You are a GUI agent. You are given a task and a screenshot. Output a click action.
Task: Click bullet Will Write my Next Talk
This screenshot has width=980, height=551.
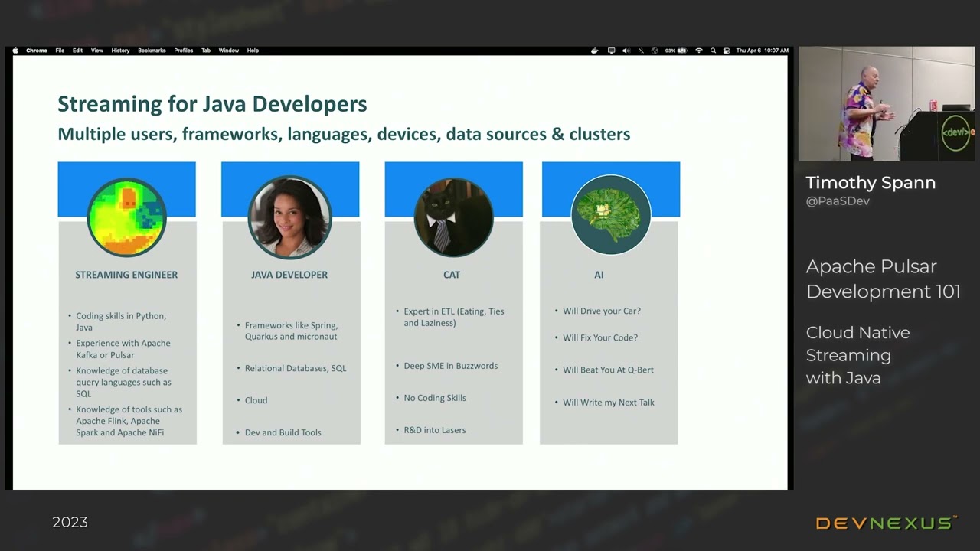click(x=609, y=403)
